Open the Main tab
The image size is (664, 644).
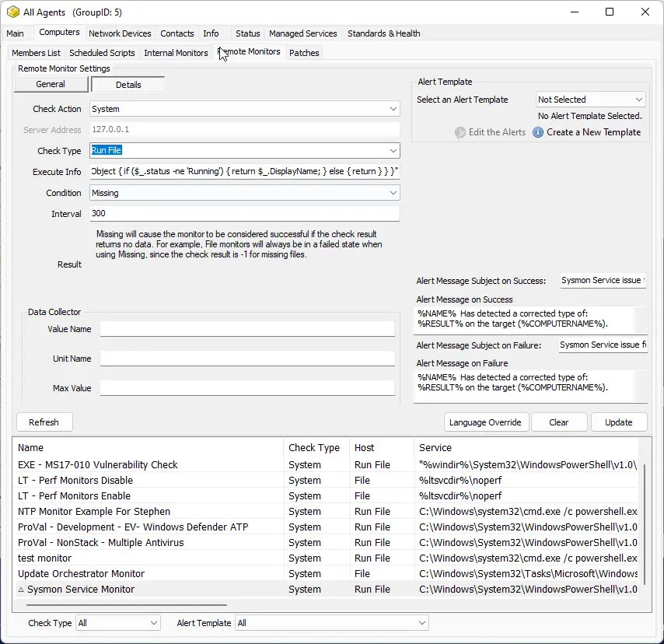(16, 33)
